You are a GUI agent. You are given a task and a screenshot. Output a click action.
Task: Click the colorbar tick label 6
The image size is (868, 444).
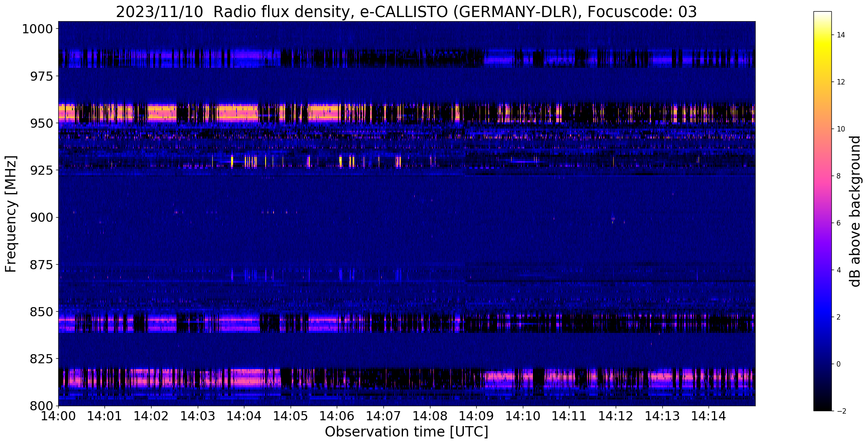point(839,223)
